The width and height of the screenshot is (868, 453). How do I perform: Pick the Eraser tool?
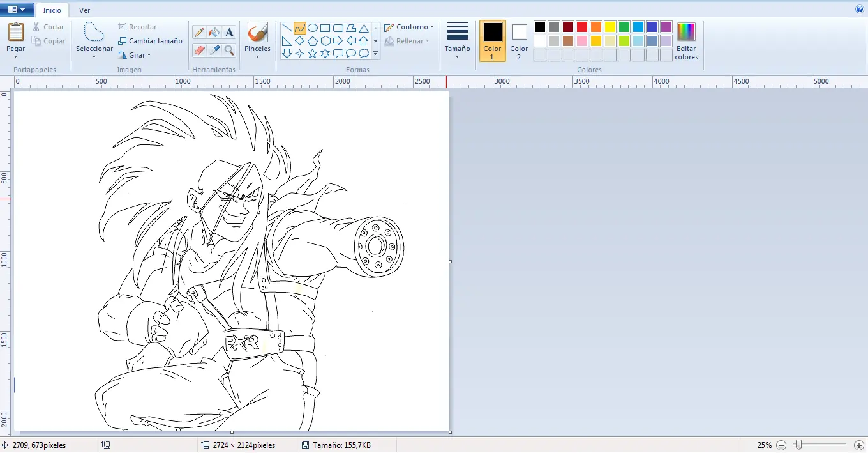click(x=199, y=50)
